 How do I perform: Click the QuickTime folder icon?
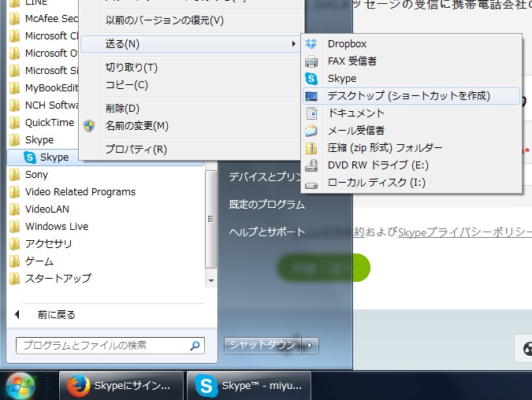click(15, 123)
